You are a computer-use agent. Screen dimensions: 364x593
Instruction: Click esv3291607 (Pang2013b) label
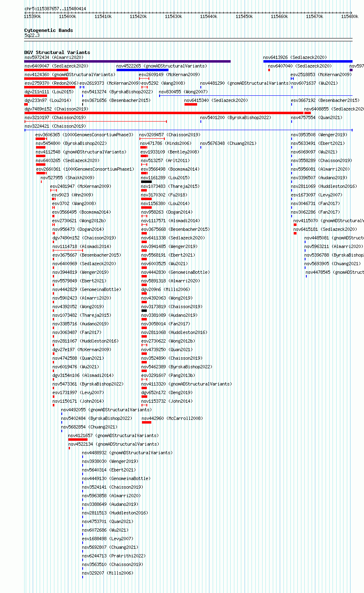click(x=168, y=376)
